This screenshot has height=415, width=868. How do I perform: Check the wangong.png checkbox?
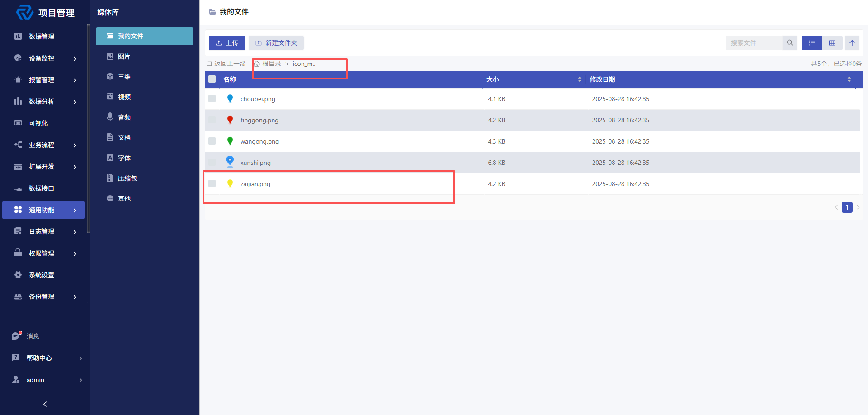[x=212, y=141]
